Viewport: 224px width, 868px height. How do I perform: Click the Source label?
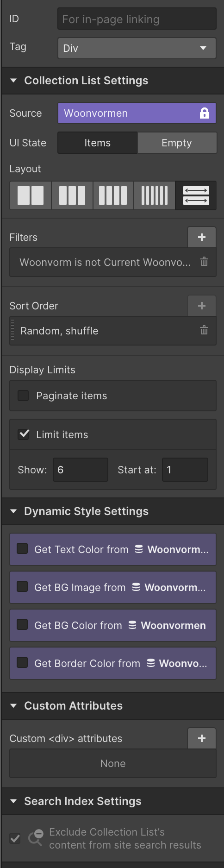(x=26, y=113)
